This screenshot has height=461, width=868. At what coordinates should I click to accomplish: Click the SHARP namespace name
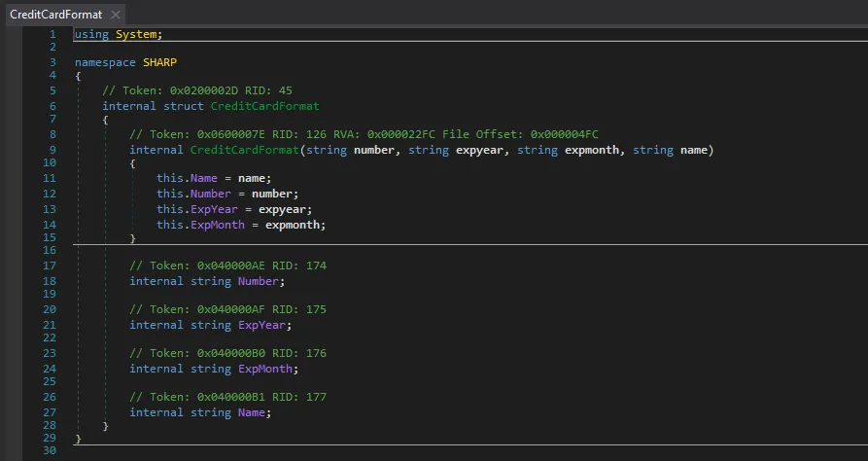[159, 62]
